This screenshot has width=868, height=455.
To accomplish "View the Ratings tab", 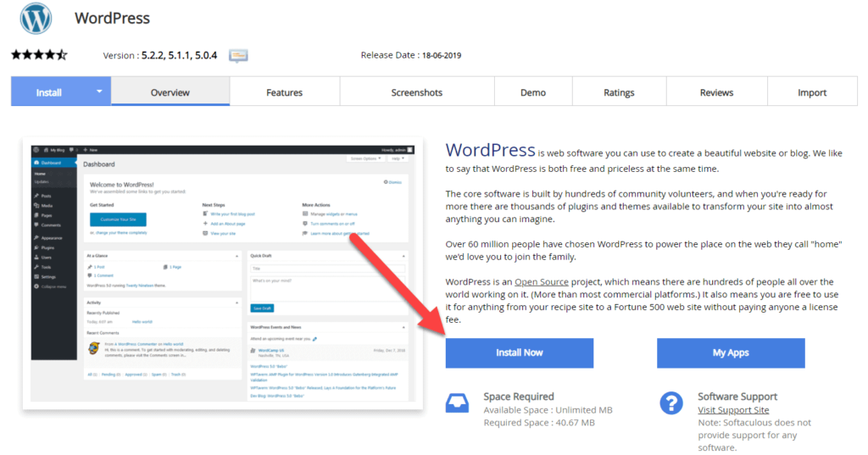I will pyautogui.click(x=619, y=92).
